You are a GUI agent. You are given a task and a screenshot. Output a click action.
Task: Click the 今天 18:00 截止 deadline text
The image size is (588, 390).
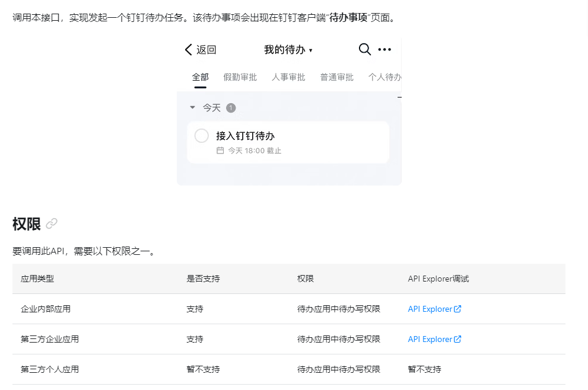[255, 151]
